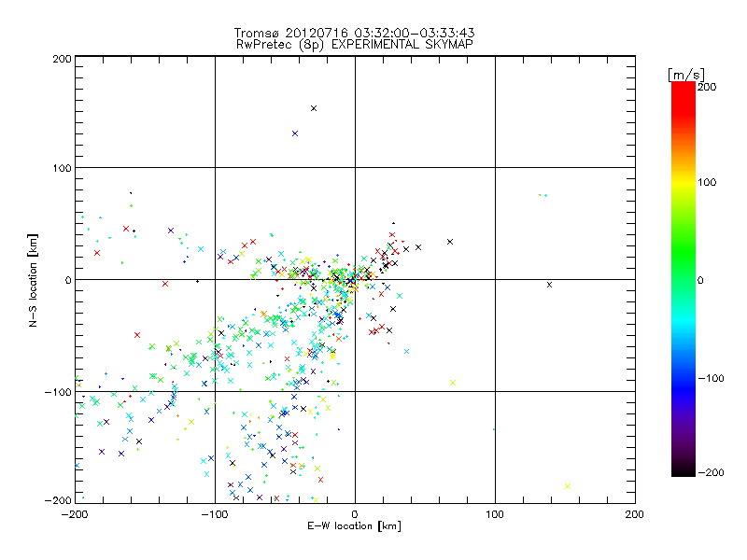Click the title line 'Tromsø 20120716 03:32:00-03:33:43'
Screen dimensions: 747x560
[x=354, y=33]
